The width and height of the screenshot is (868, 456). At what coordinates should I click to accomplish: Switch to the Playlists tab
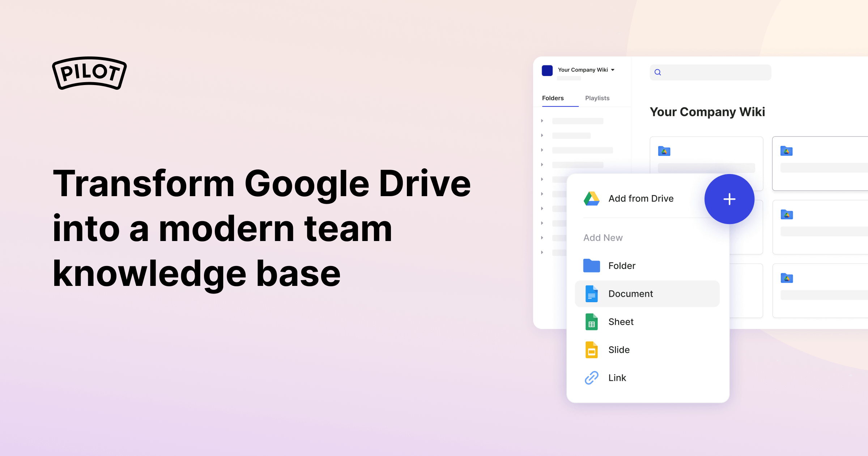coord(597,98)
